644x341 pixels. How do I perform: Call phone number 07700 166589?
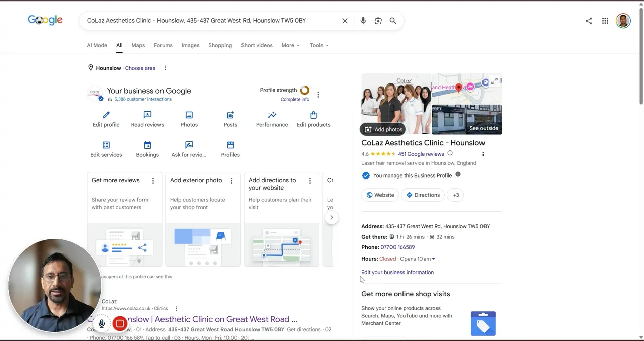pyautogui.click(x=397, y=247)
